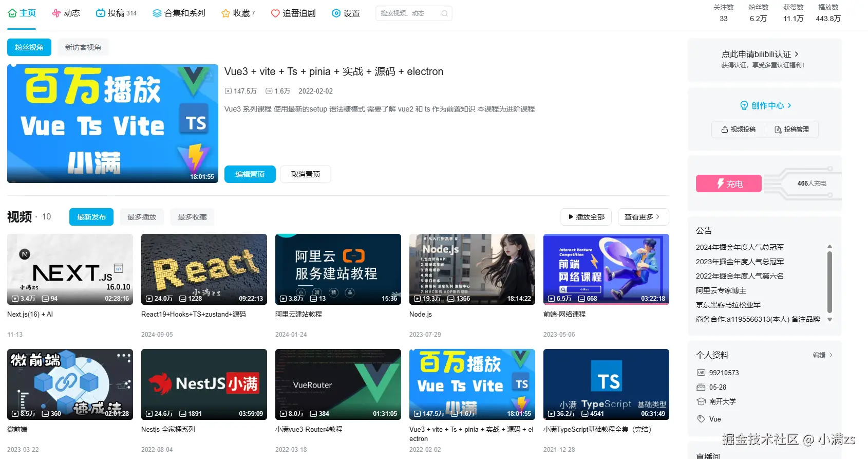View the 关注数 33 following count
This screenshot has width=868, height=459.
tap(723, 13)
